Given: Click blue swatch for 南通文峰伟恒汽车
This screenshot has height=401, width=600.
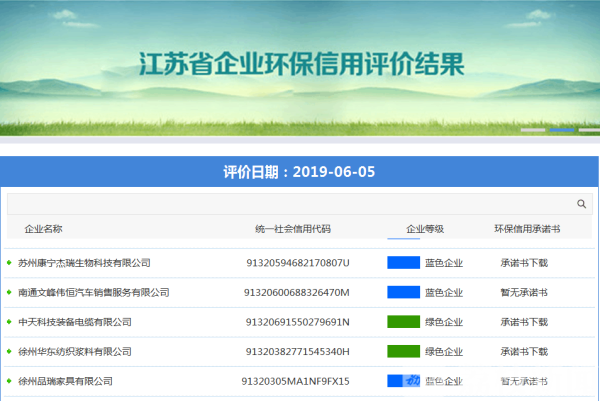Looking at the screenshot, I should [403, 292].
